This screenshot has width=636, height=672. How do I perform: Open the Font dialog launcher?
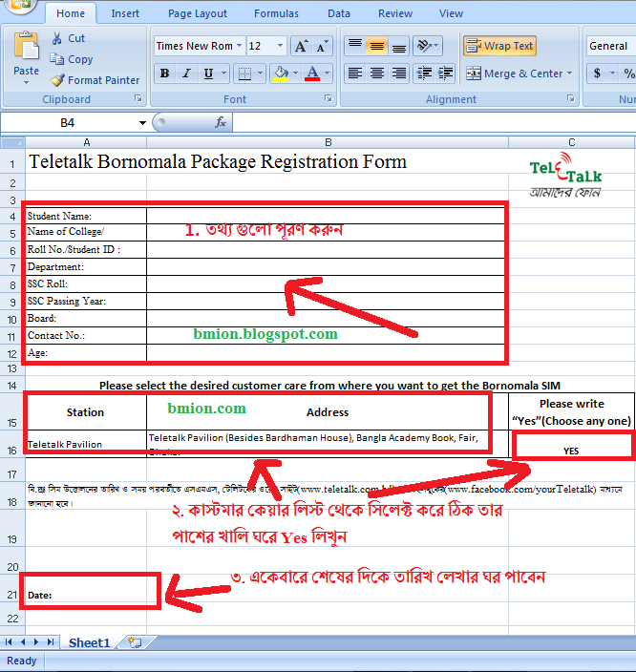pyautogui.click(x=329, y=98)
